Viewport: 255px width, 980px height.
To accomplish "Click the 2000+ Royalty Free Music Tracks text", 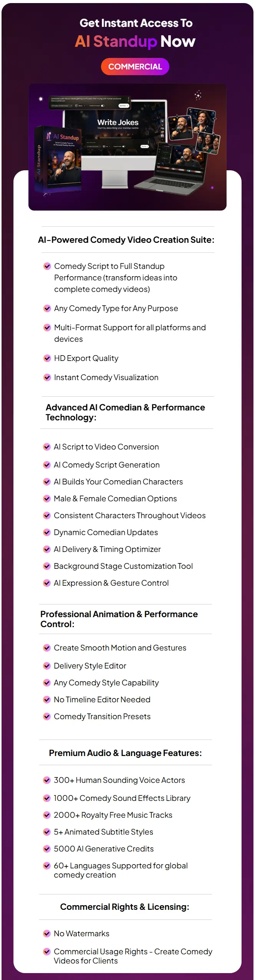I will (x=113, y=815).
